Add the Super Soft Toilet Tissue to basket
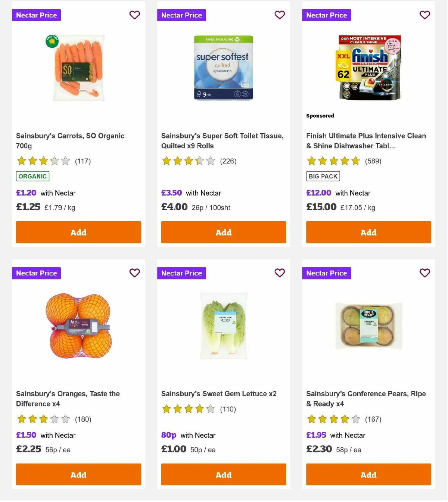The width and height of the screenshot is (448, 502). [223, 232]
